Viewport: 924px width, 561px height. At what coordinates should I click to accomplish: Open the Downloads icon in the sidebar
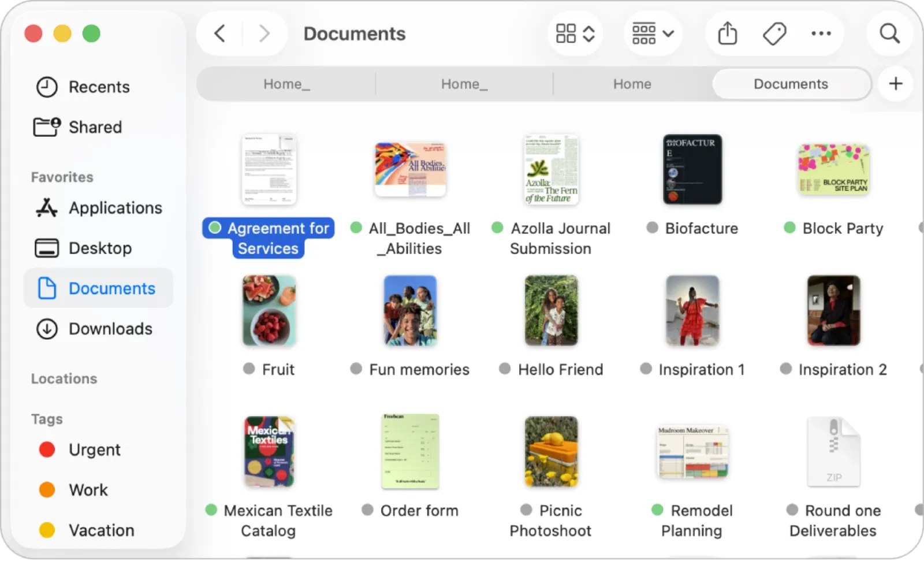click(x=47, y=329)
